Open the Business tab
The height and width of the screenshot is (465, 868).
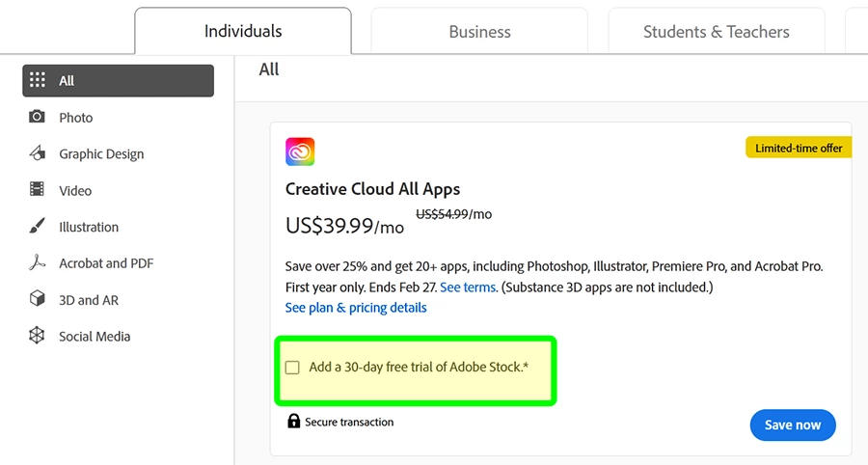tap(479, 32)
